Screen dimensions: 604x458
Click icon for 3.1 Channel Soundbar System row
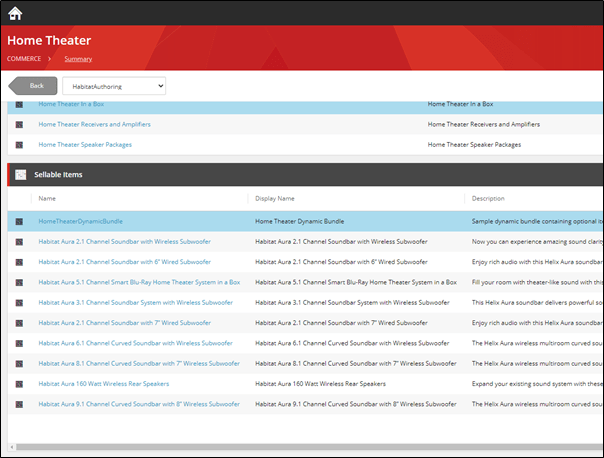point(19,303)
